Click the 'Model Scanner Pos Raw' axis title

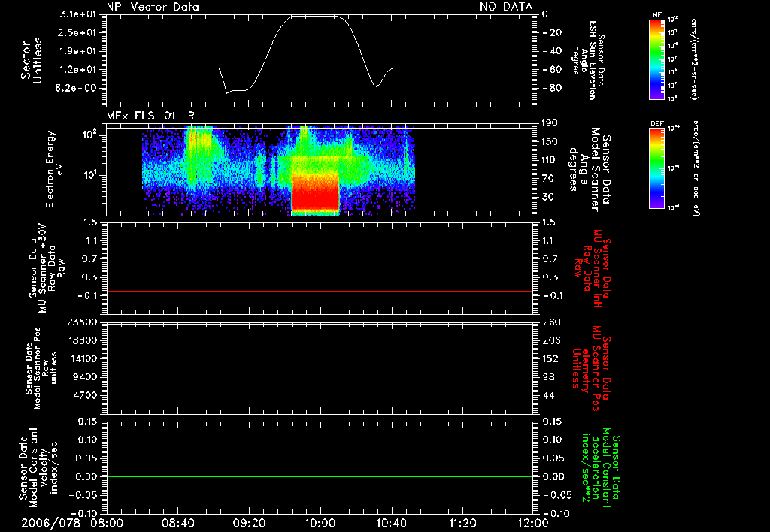(41, 368)
